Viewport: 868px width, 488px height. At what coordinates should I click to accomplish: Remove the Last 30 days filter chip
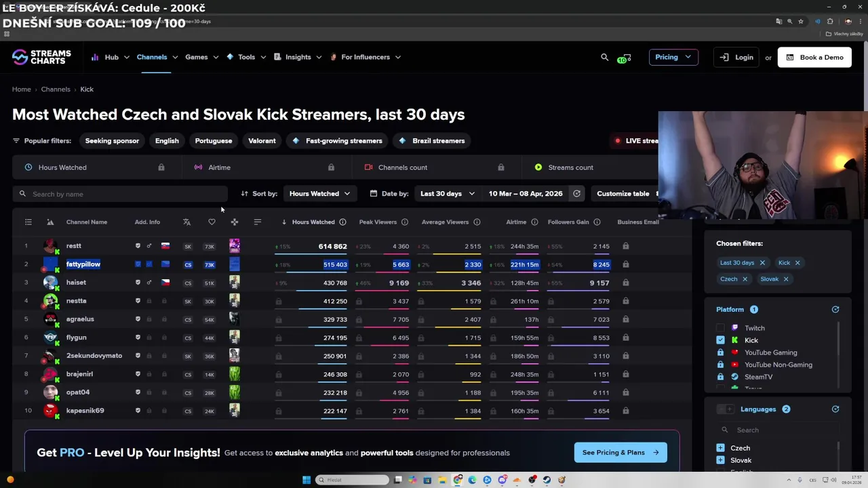tap(762, 263)
